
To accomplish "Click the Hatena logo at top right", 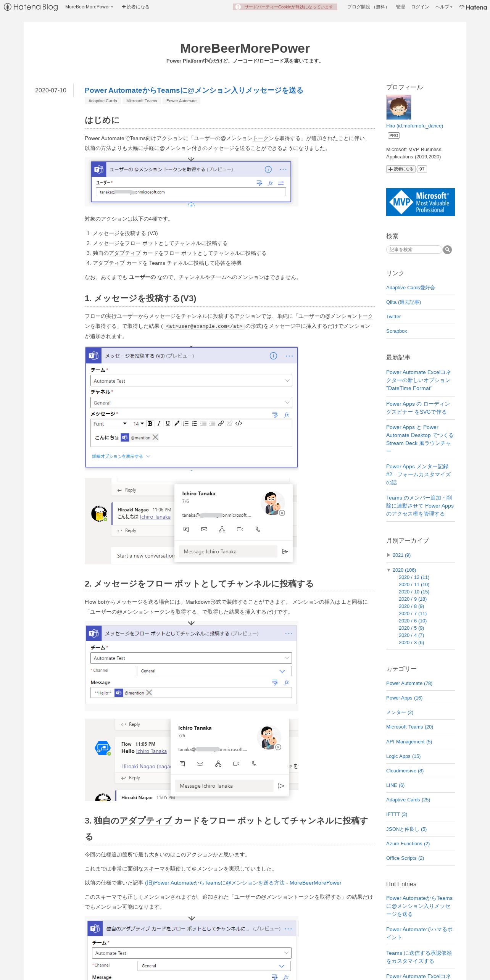I will (473, 7).
